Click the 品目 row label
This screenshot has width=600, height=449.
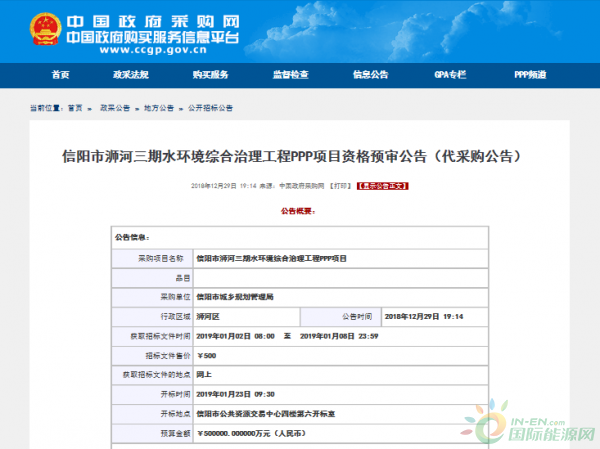click(x=183, y=278)
